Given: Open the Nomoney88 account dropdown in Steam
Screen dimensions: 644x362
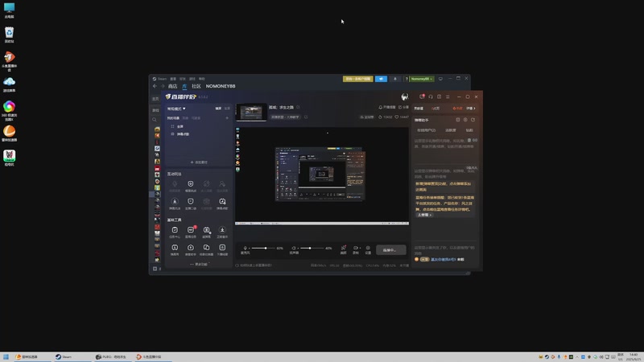Looking at the screenshot, I should [x=421, y=79].
